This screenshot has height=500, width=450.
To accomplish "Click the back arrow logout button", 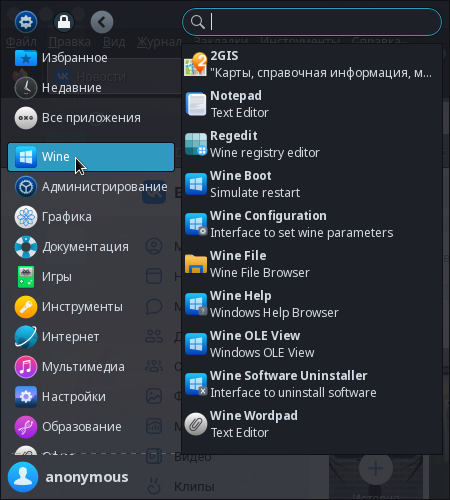I will click(102, 22).
